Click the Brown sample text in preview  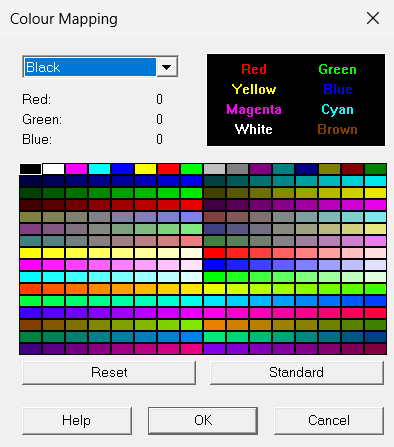tap(337, 129)
